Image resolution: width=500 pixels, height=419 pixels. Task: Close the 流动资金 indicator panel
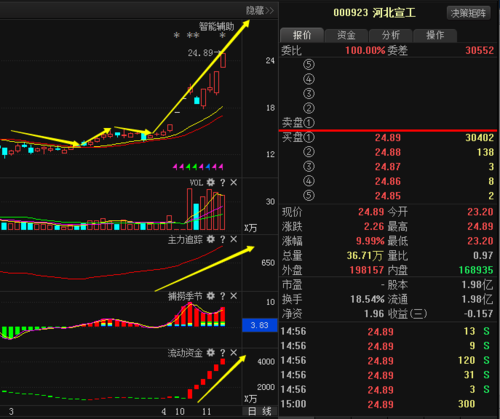(x=234, y=353)
